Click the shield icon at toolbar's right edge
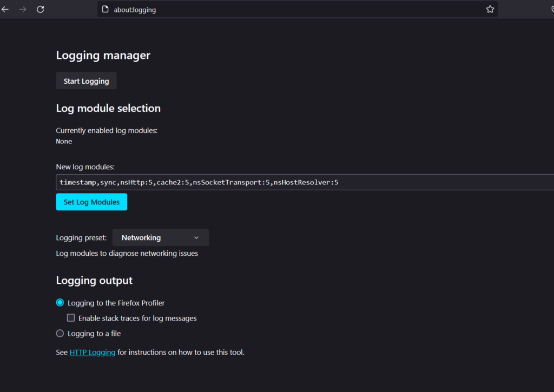554x392 pixels. (x=551, y=9)
